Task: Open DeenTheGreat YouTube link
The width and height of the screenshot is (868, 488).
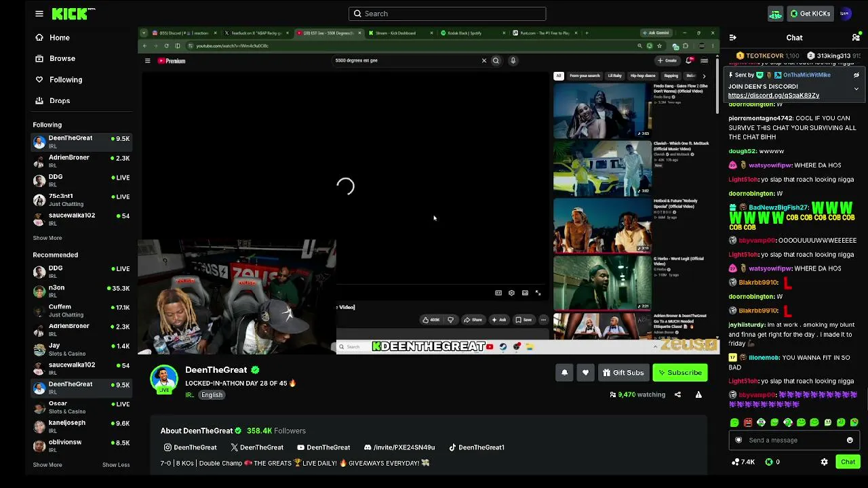Action: click(323, 447)
